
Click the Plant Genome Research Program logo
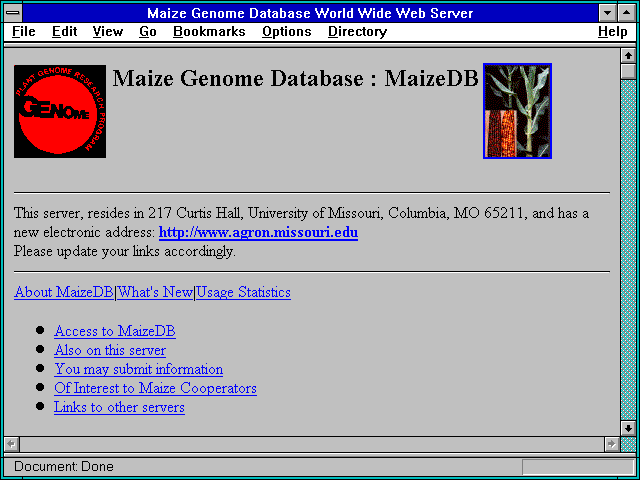tap(60, 111)
